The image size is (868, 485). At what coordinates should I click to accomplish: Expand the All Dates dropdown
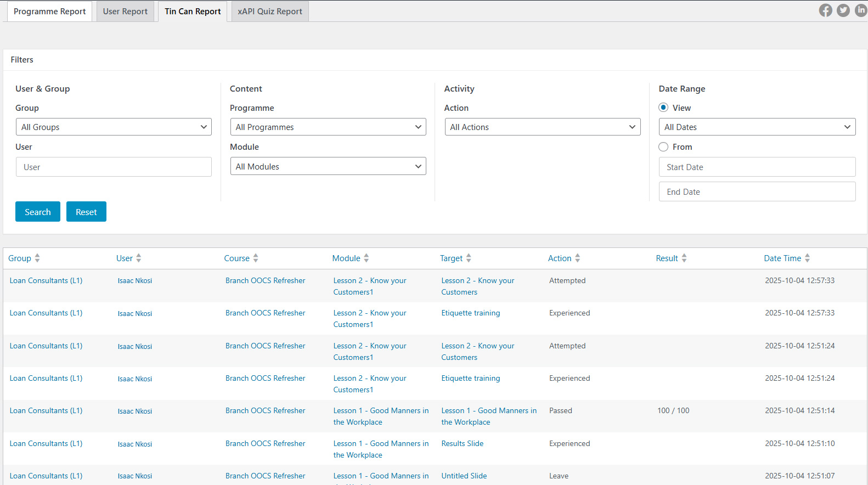coord(757,127)
